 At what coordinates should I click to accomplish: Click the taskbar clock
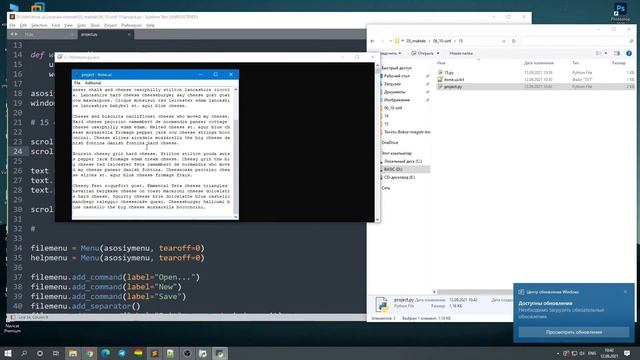click(609, 353)
